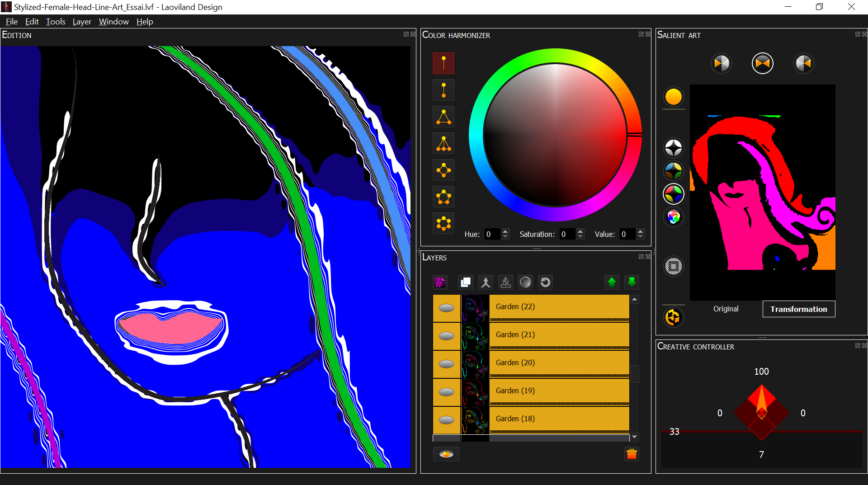Select the red-green-blue four-point star icon

(674, 194)
